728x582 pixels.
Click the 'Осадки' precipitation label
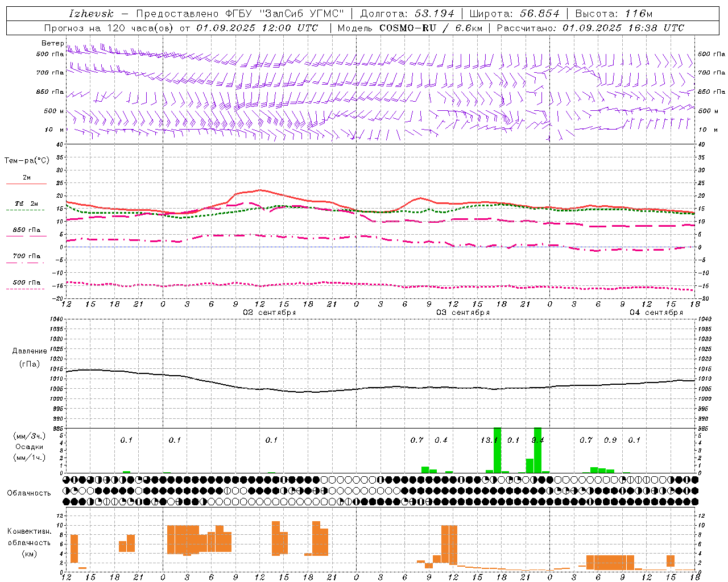tap(30, 447)
